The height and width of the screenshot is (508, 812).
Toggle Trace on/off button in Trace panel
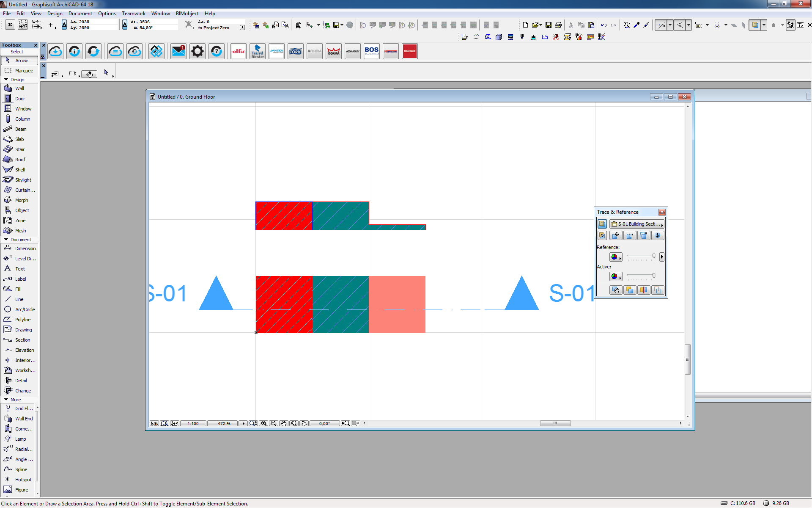602,224
